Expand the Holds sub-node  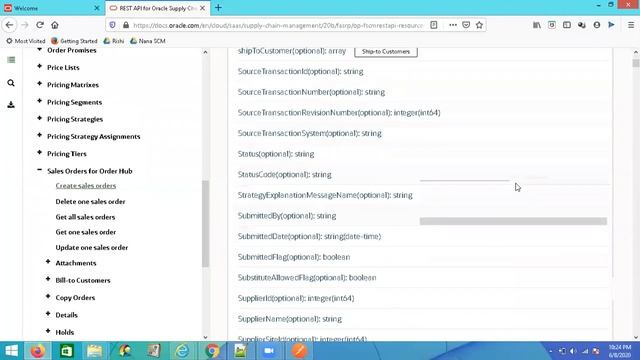click(48, 331)
